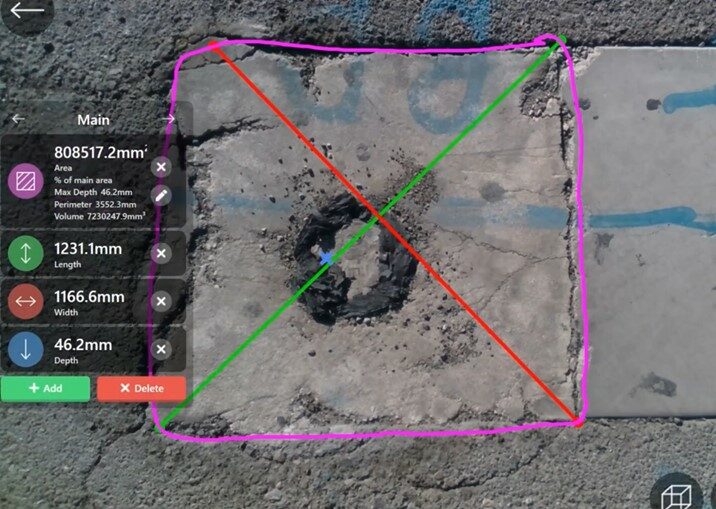Image resolution: width=716 pixels, height=509 pixels.
Task: Remove the 1231.1mm Length measurement
Action: (x=161, y=253)
